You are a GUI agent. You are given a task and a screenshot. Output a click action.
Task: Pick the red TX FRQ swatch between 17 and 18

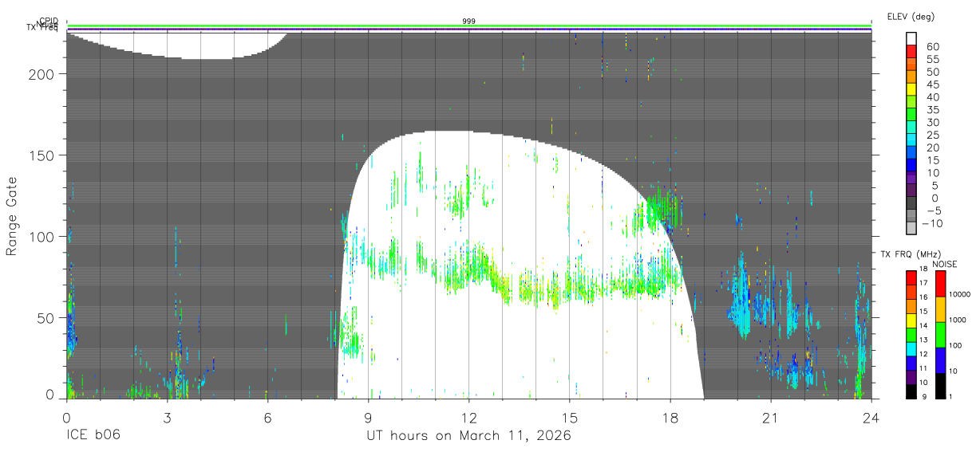pos(911,278)
